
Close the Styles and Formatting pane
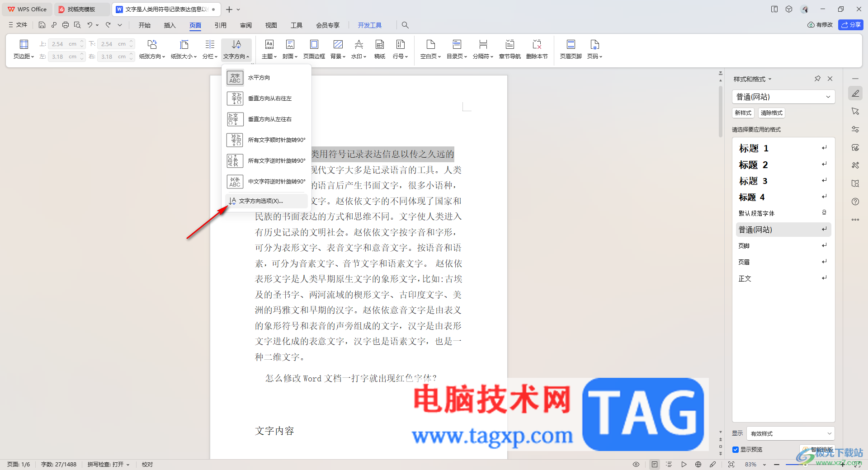[x=830, y=79]
